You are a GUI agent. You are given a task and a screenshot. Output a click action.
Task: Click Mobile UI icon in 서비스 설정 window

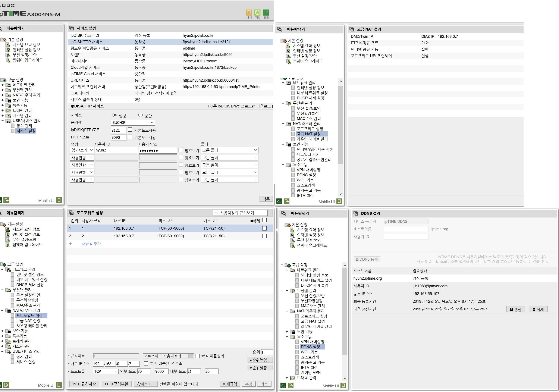(59, 200)
